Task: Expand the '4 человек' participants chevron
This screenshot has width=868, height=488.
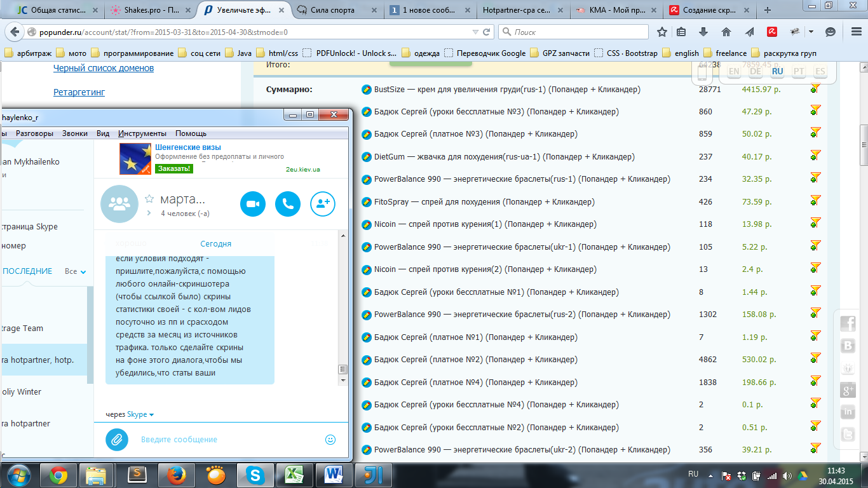Action: click(149, 213)
